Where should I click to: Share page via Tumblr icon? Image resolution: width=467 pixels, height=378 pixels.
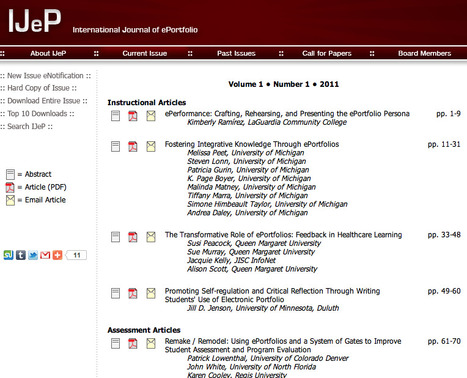pos(21,255)
